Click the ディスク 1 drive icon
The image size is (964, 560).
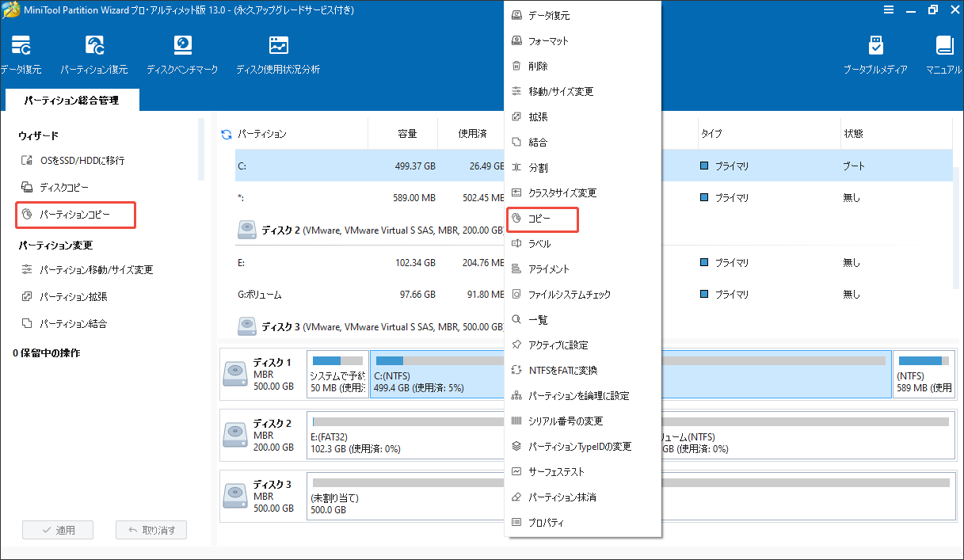pos(234,372)
